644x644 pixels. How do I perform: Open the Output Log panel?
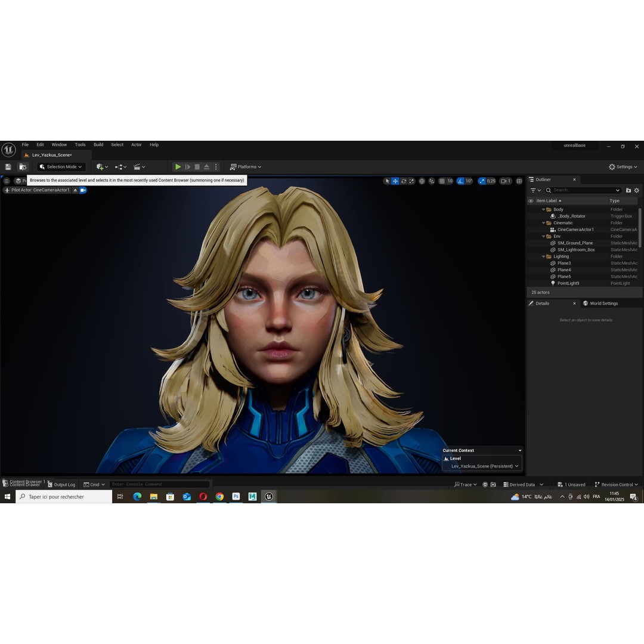(61, 485)
